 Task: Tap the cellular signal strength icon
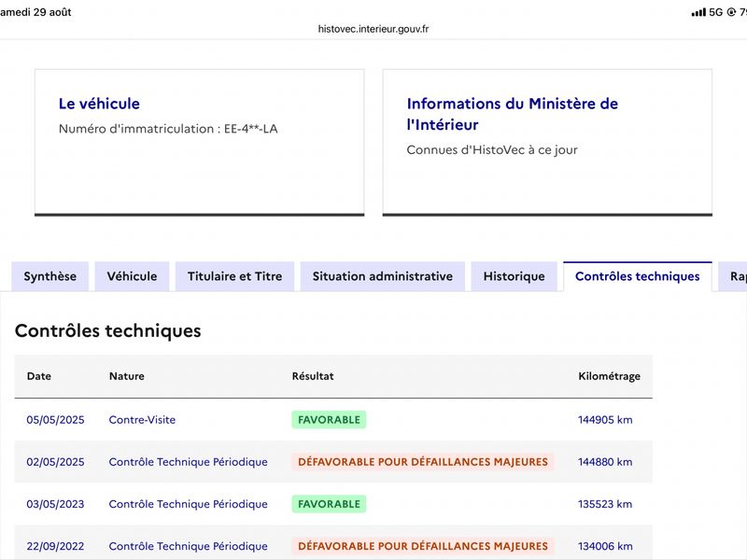click(x=698, y=12)
